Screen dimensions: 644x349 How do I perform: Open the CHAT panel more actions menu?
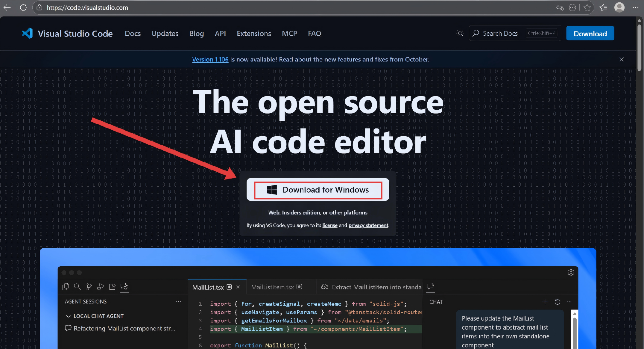click(x=569, y=302)
